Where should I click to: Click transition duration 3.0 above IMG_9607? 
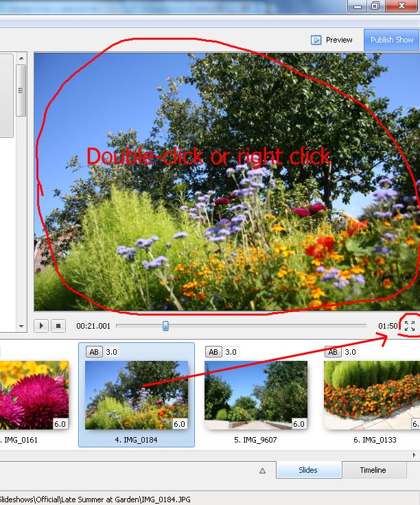[x=231, y=352]
